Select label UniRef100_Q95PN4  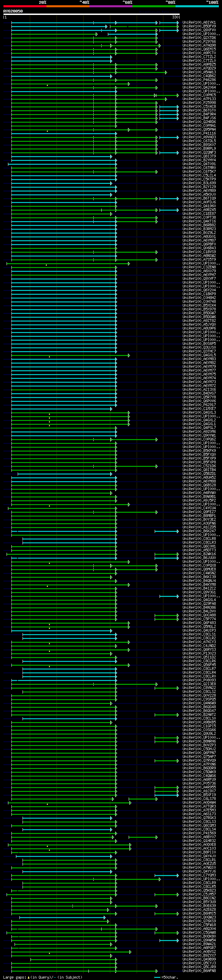point(199,130)
